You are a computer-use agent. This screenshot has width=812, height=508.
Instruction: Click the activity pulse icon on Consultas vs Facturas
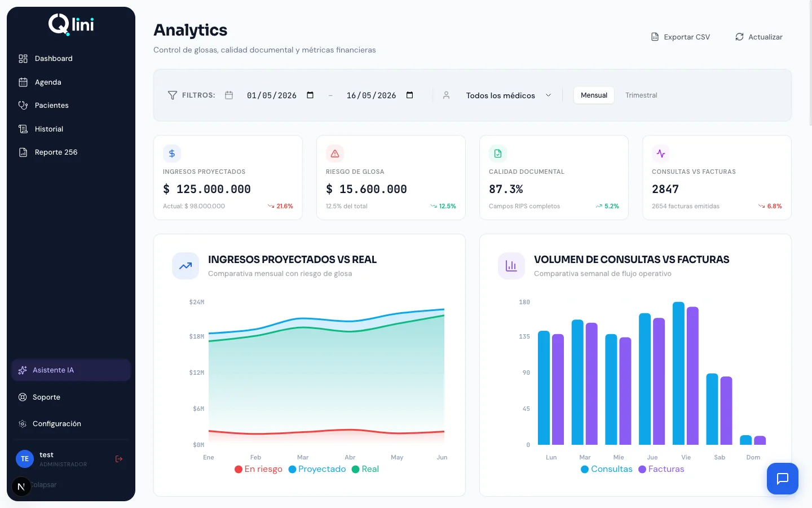click(661, 154)
